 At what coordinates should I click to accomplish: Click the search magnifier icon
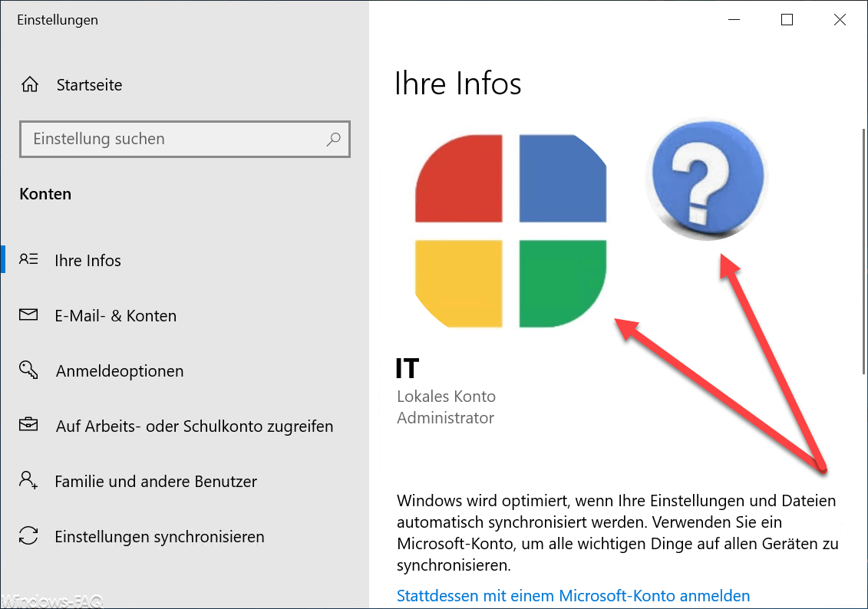point(333,139)
